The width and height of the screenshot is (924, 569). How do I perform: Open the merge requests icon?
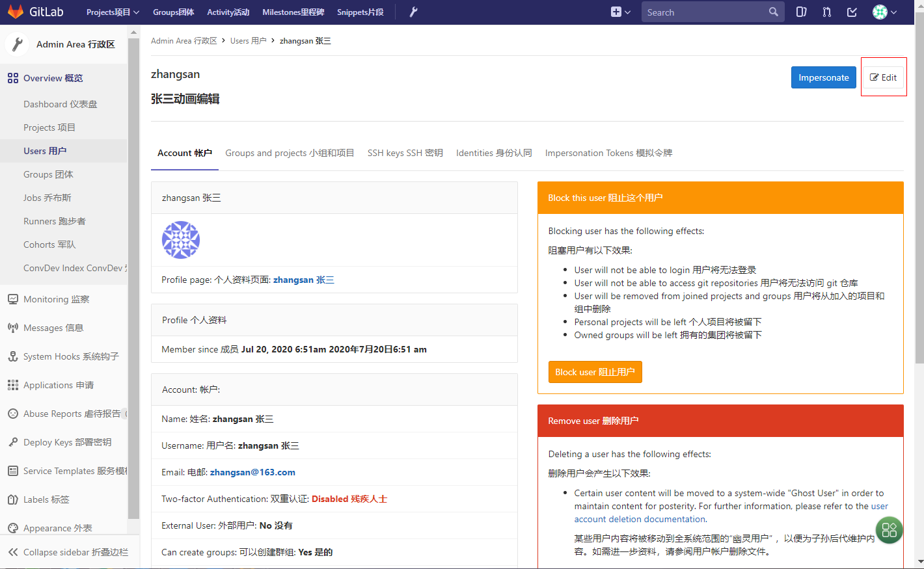click(827, 12)
